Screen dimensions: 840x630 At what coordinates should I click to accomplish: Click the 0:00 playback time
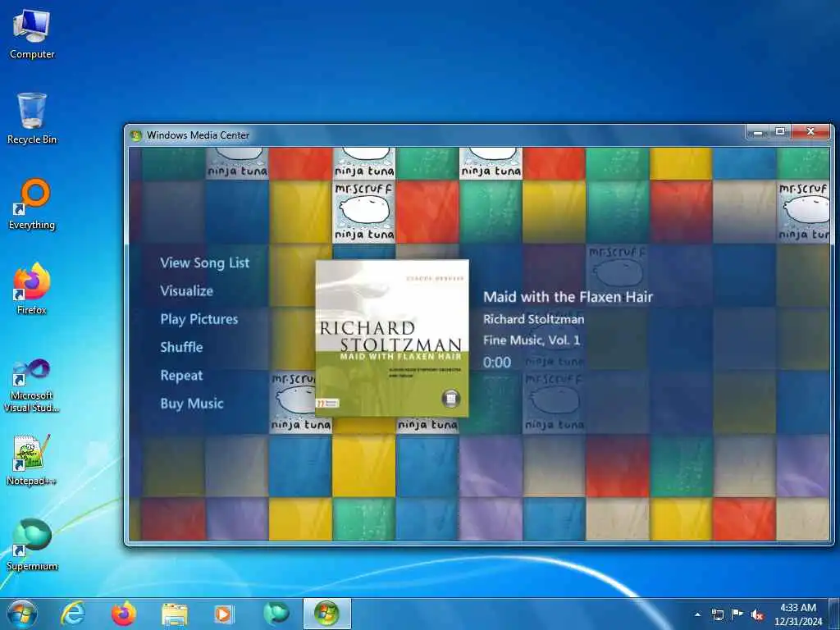pos(496,363)
